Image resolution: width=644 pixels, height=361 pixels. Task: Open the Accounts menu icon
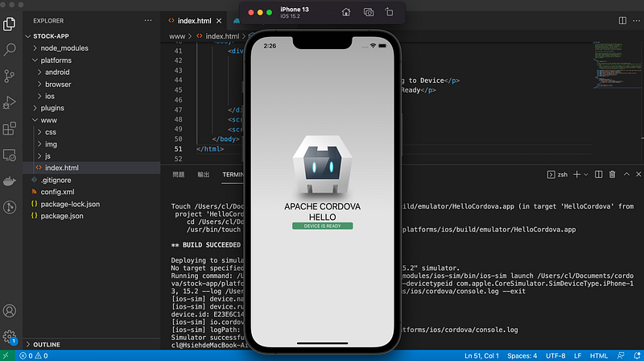point(10,311)
